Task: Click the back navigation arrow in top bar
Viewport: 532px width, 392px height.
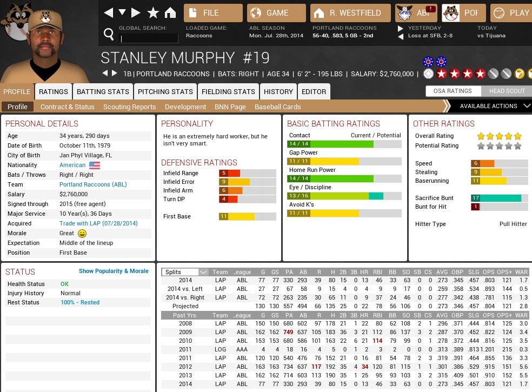Action: pos(109,12)
